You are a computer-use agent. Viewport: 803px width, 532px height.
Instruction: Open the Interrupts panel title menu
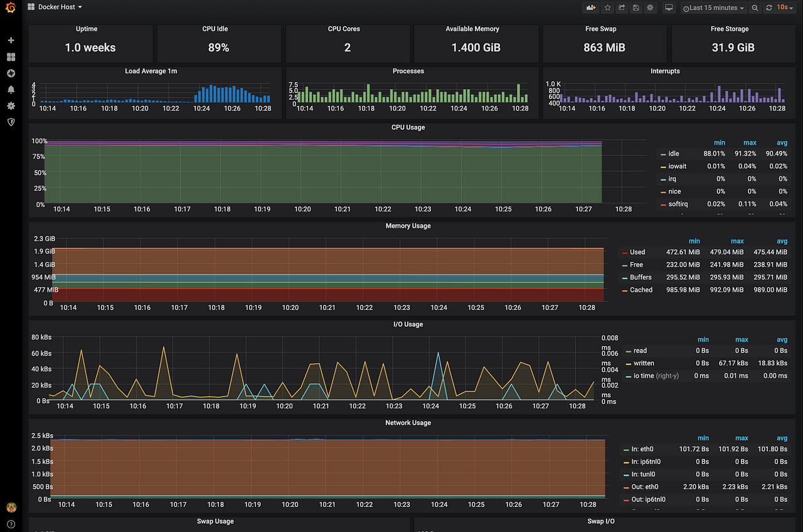pyautogui.click(x=665, y=71)
